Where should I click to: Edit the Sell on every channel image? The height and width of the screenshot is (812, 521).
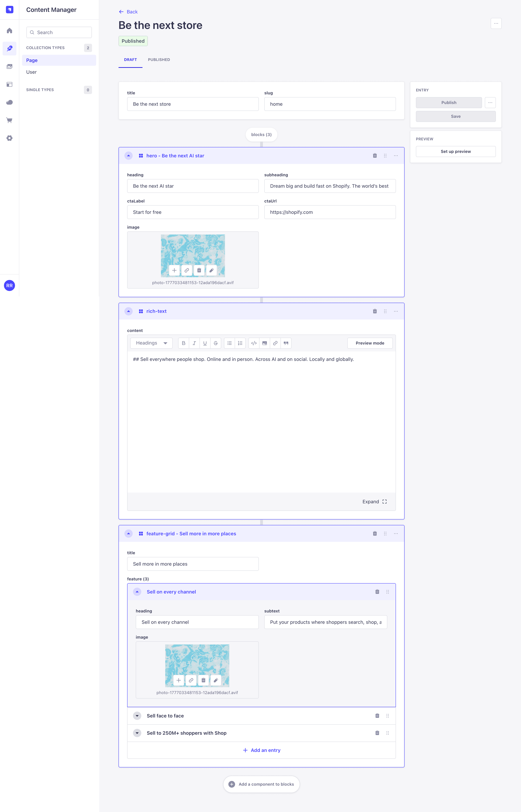point(216,680)
